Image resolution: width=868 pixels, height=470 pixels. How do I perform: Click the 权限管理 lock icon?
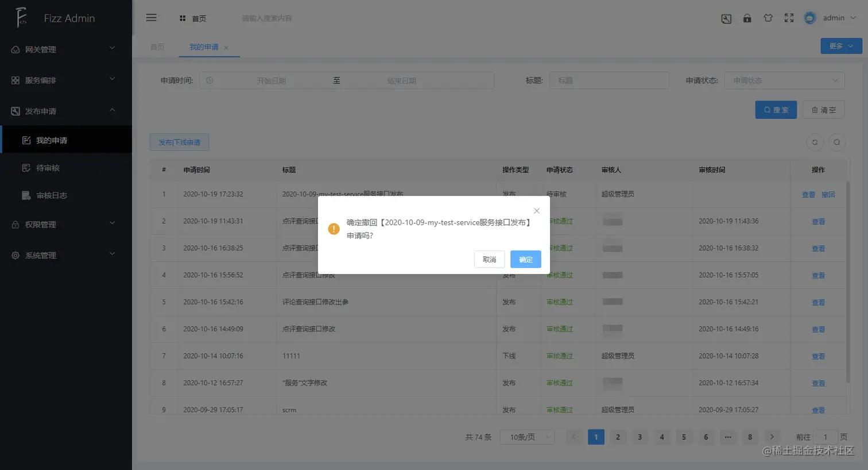pos(15,225)
